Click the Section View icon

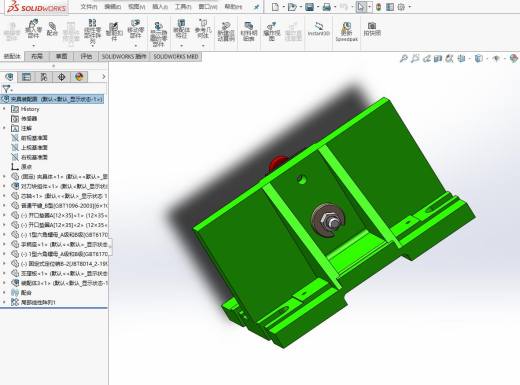(x=438, y=59)
